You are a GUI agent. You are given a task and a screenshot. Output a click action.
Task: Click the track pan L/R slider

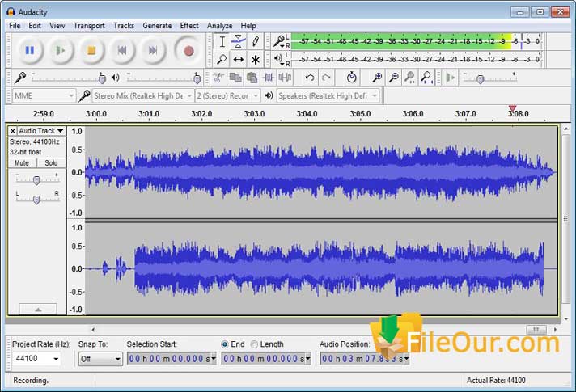click(x=37, y=199)
